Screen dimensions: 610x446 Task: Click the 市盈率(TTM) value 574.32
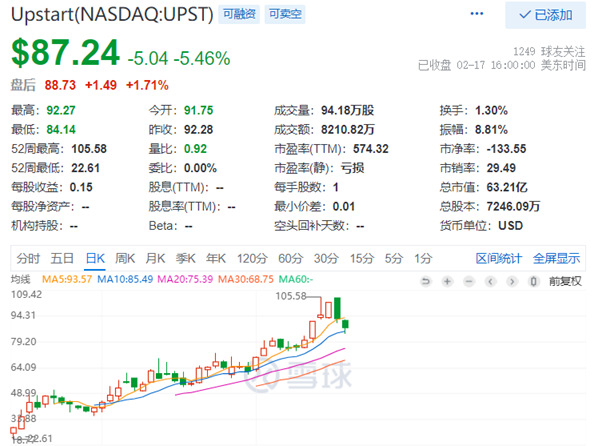[371, 149]
